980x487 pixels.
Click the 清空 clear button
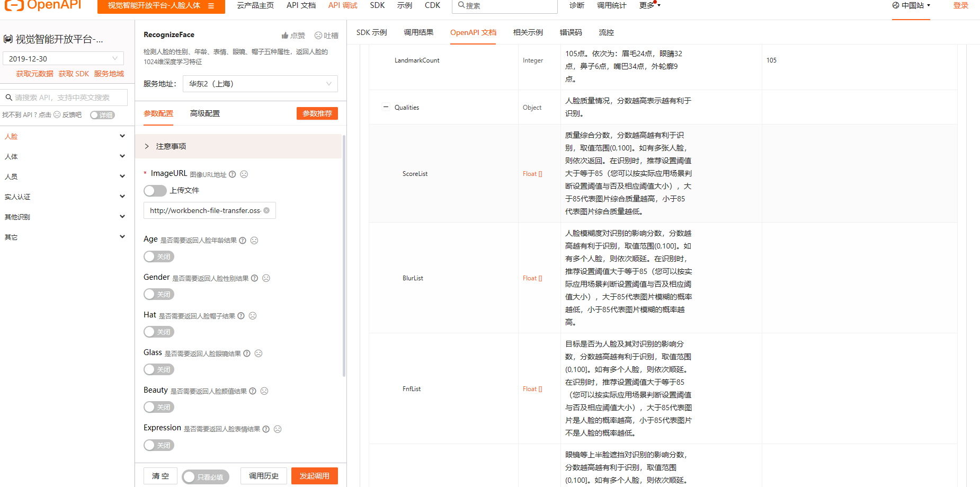161,476
